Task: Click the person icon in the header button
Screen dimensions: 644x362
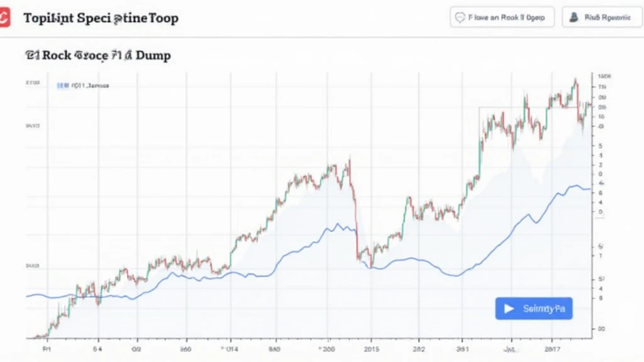Action: point(574,17)
